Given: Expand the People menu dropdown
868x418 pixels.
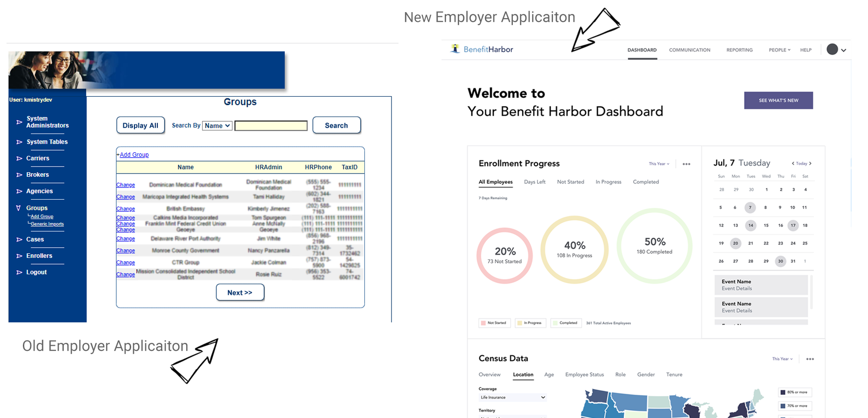Looking at the screenshot, I should (779, 50).
